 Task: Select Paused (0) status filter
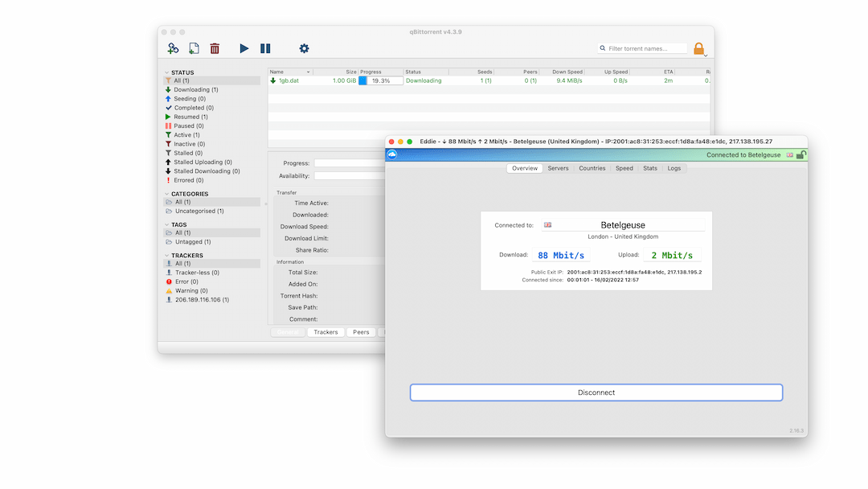(188, 125)
